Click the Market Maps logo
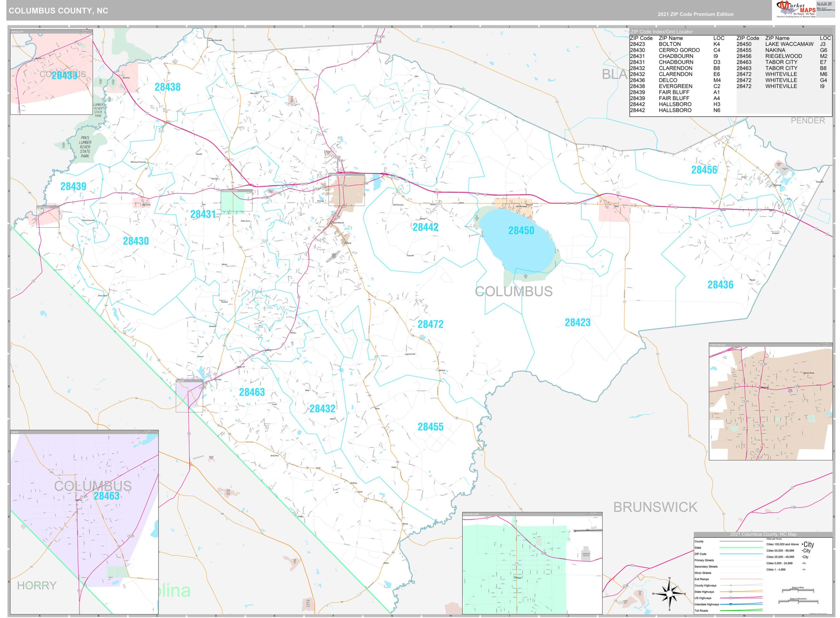840x618 pixels. click(796, 9)
